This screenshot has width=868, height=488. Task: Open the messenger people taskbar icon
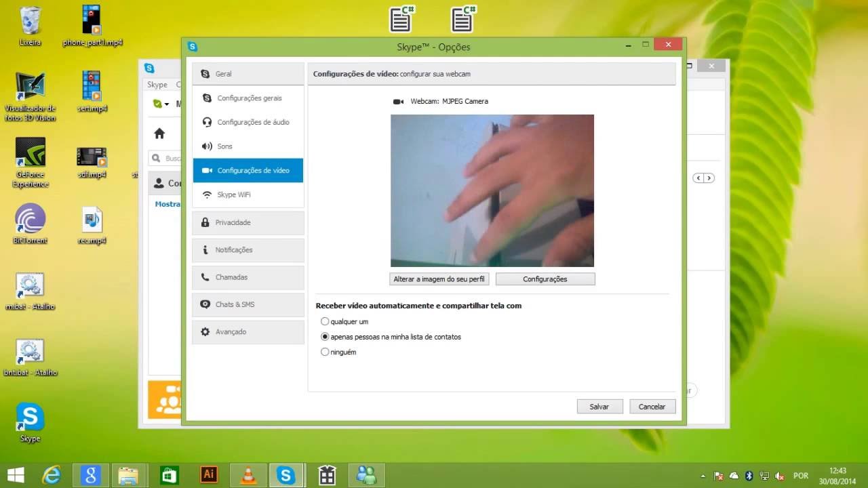pyautogui.click(x=367, y=475)
